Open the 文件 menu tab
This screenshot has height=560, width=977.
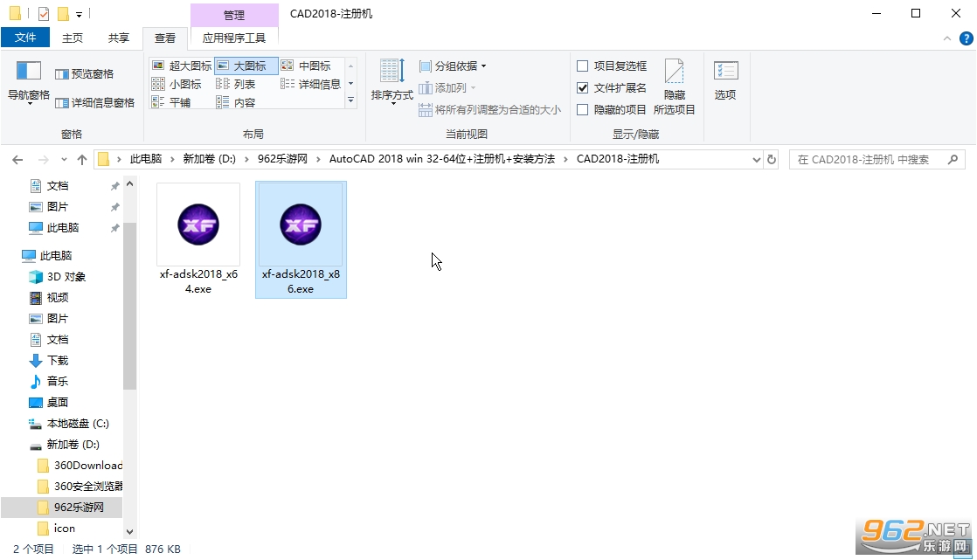(x=25, y=38)
